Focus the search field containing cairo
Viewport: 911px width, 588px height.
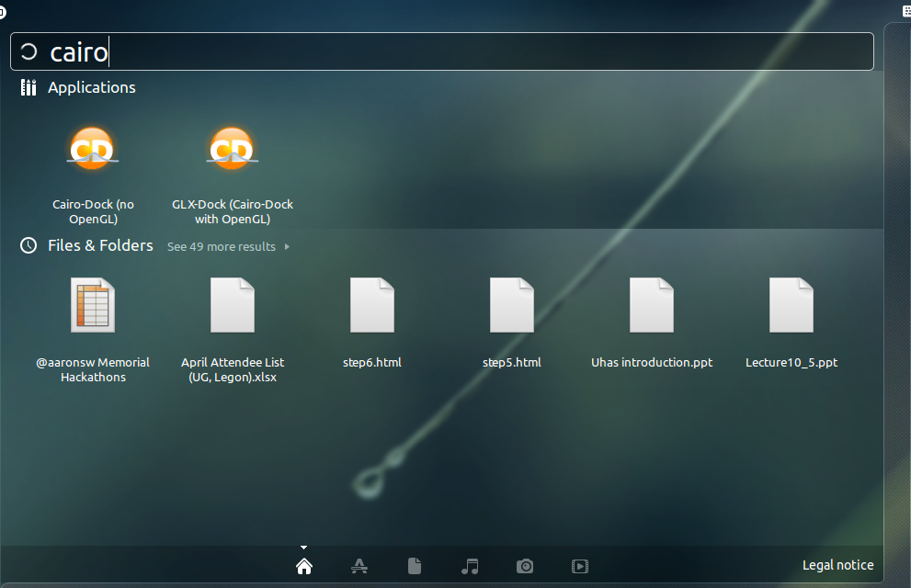click(441, 51)
